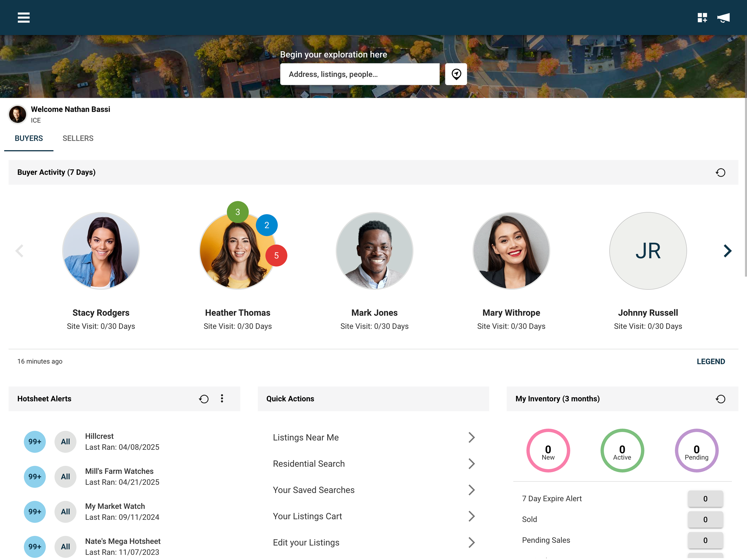This screenshot has height=560, width=747.
Task: Click the Your Listings Cart text
Action: (x=307, y=517)
